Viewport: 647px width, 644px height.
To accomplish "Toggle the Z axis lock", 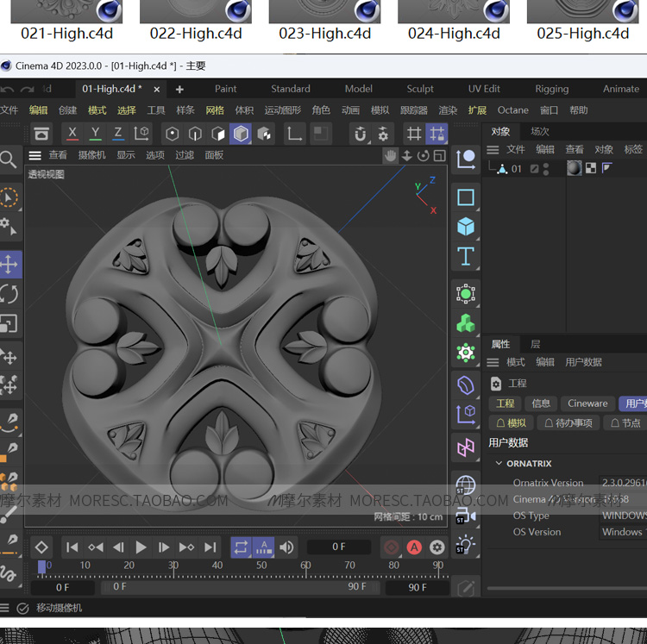I will click(118, 134).
